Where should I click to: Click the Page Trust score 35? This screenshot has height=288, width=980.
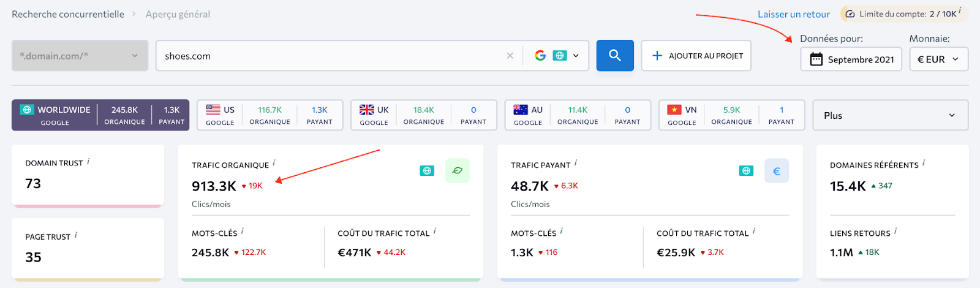(33, 257)
